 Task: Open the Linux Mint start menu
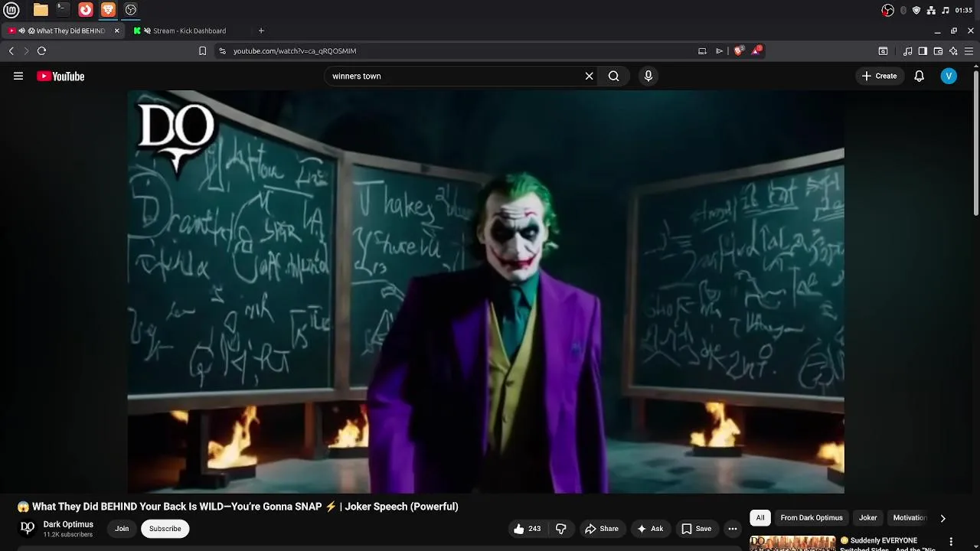pyautogui.click(x=11, y=10)
